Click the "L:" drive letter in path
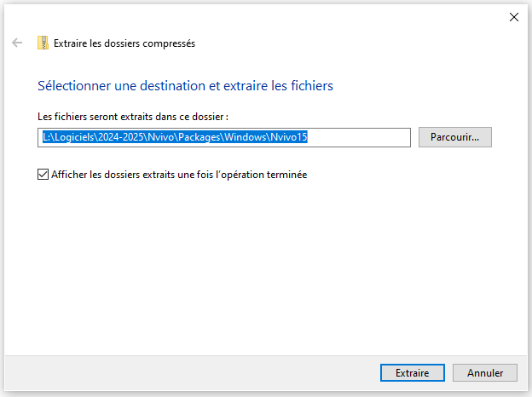 click(x=46, y=136)
